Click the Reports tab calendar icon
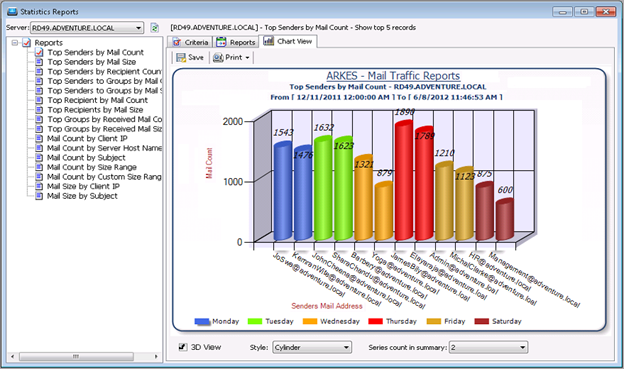The width and height of the screenshot is (624, 369). [221, 42]
